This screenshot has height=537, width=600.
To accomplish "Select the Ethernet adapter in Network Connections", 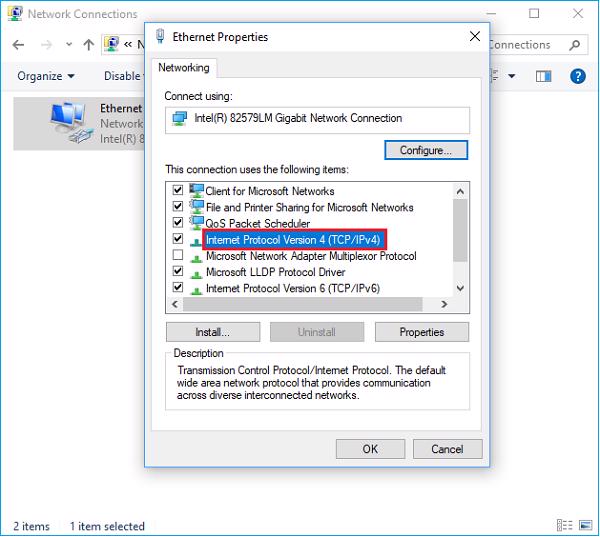I will click(x=79, y=123).
